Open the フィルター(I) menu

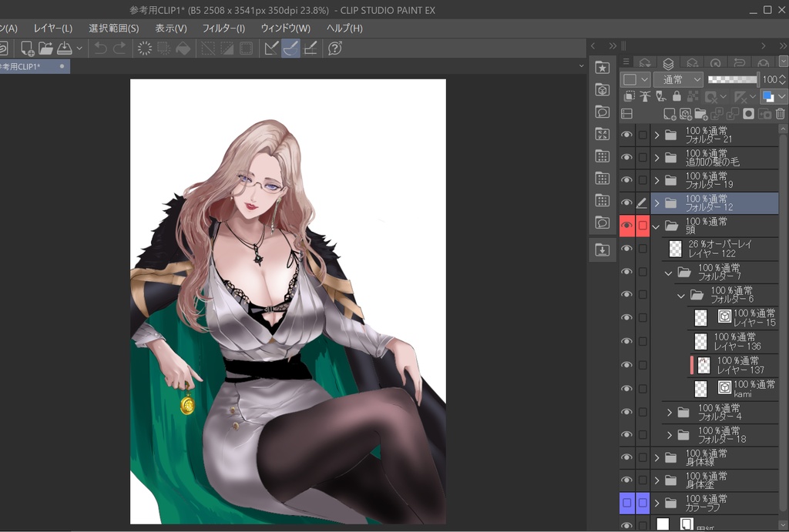pos(223,28)
